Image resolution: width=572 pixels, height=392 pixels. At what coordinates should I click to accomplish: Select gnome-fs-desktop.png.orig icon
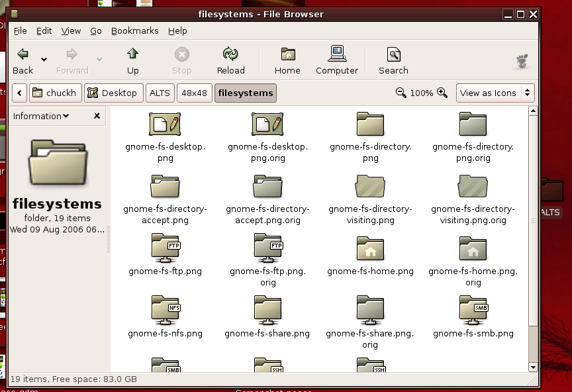pyautogui.click(x=267, y=124)
